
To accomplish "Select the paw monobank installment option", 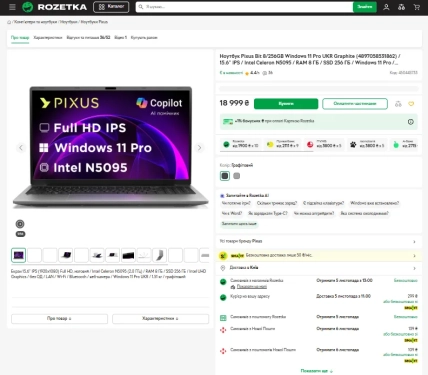I will (x=367, y=145).
